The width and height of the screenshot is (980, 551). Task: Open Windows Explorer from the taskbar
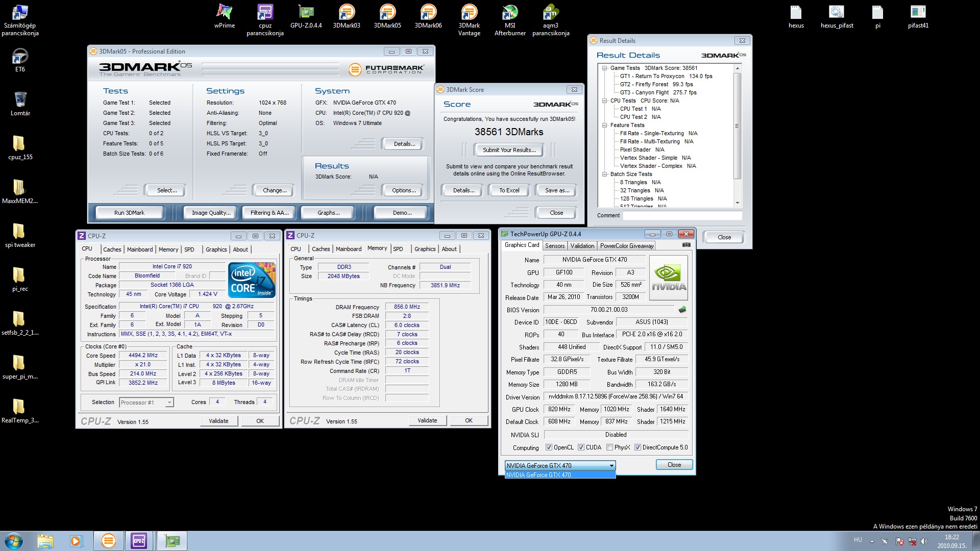(45, 541)
